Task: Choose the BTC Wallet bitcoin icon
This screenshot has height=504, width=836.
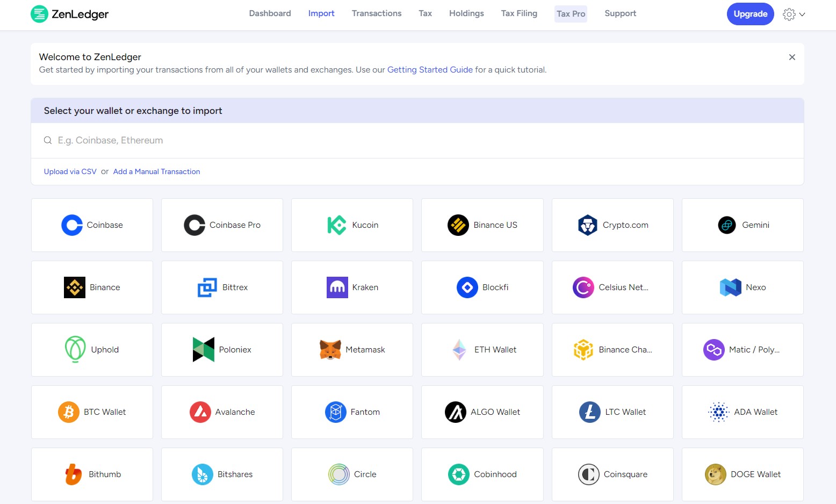Action: [69, 412]
